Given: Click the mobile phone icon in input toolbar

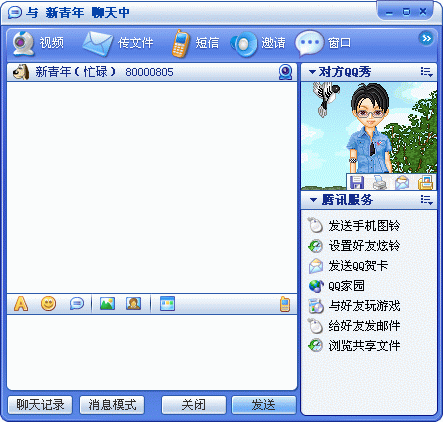Looking at the screenshot, I should 285,304.
